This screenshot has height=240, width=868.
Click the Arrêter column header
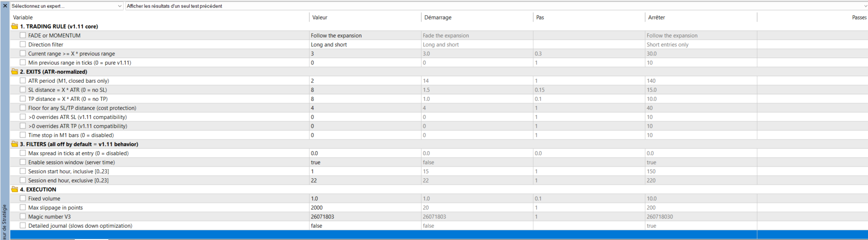pos(700,17)
